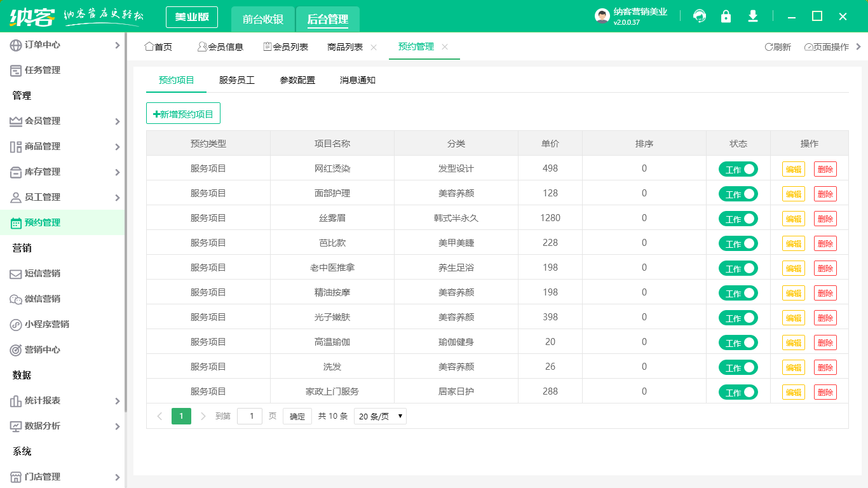Image resolution: width=868 pixels, height=488 pixels.
Task: Toggle the 工作 status switch for 高温瑜伽
Action: point(738,342)
